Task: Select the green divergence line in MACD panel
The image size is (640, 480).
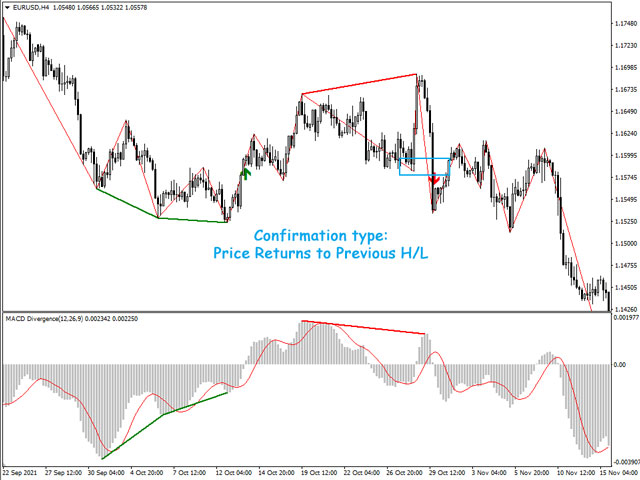Action: 164,425
